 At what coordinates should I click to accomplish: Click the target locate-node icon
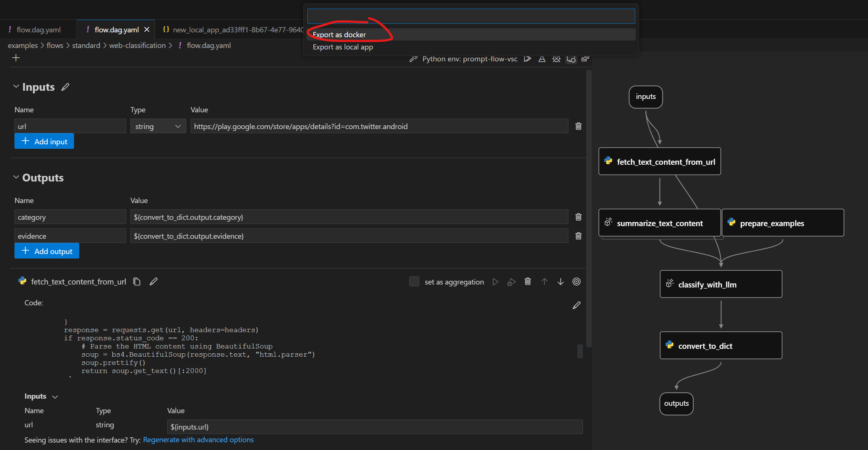point(577,282)
